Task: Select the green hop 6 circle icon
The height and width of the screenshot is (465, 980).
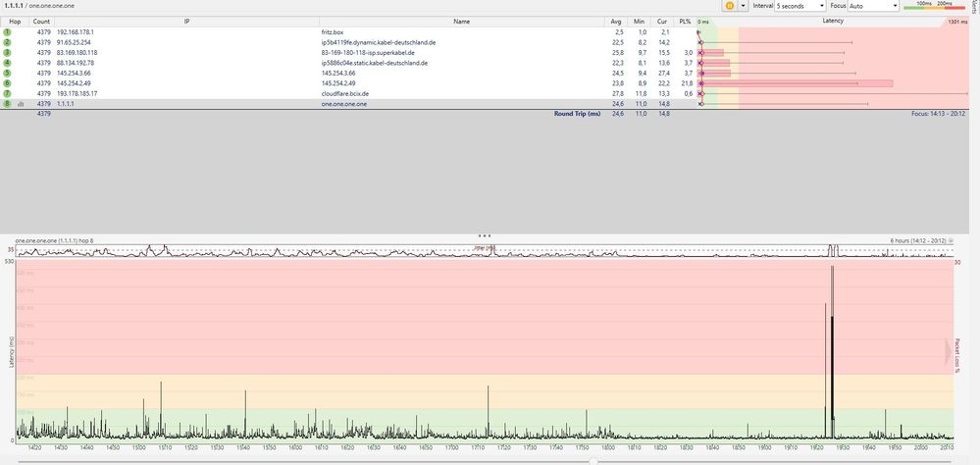Action: coord(7,83)
